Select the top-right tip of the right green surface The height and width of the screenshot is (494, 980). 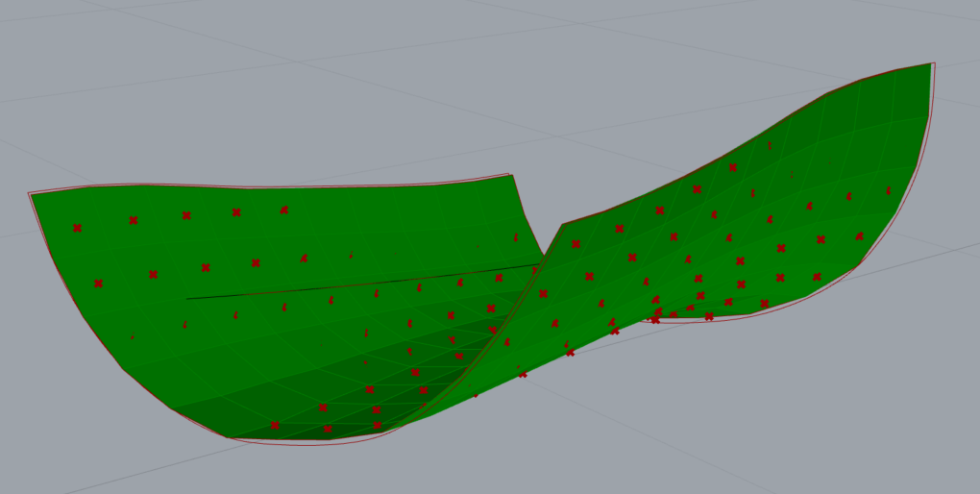931,64
